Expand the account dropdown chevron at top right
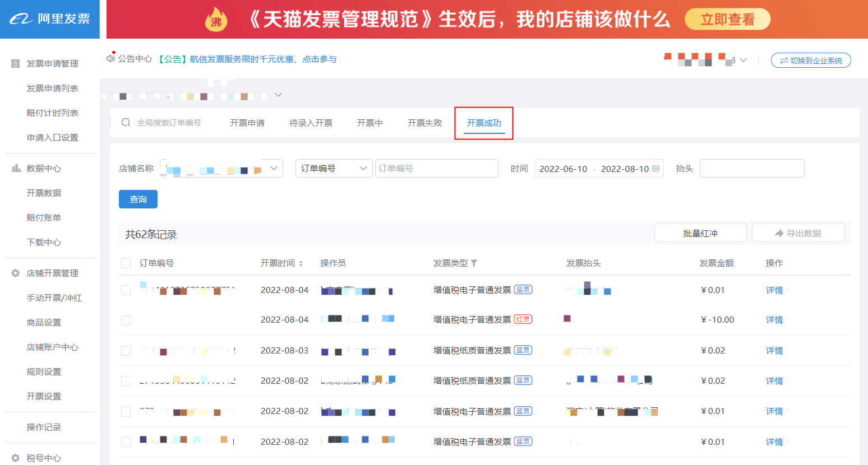The width and height of the screenshot is (868, 465). pyautogui.click(x=743, y=60)
